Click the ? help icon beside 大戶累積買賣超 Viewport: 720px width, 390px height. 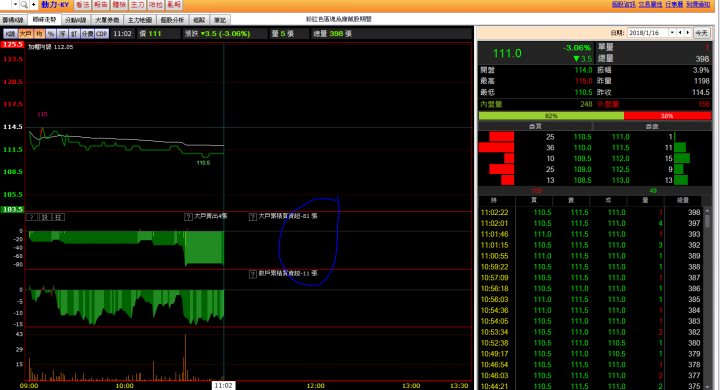(x=253, y=217)
